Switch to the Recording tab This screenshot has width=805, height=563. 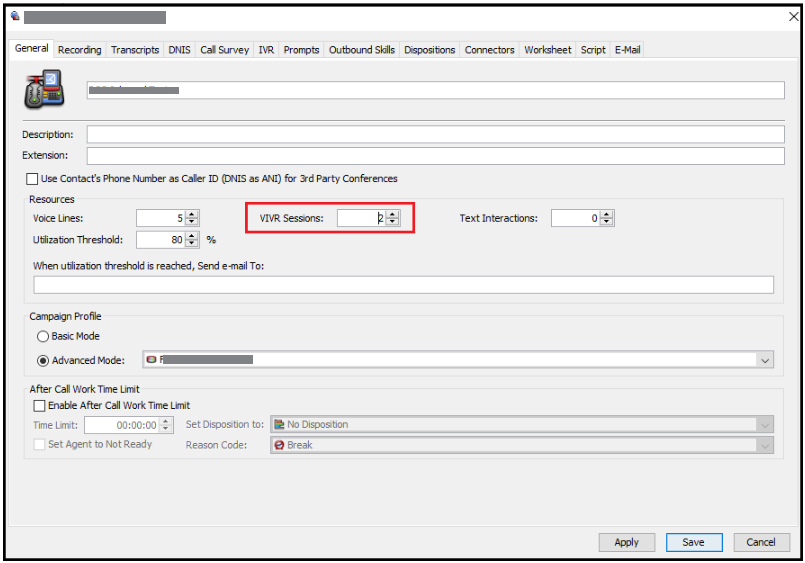coord(80,50)
